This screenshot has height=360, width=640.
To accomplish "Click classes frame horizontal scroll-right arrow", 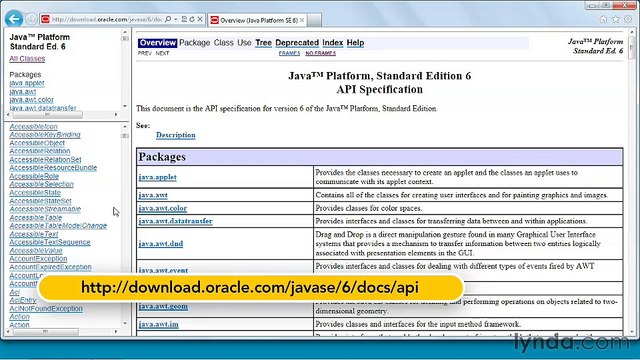I will tap(116, 331).
